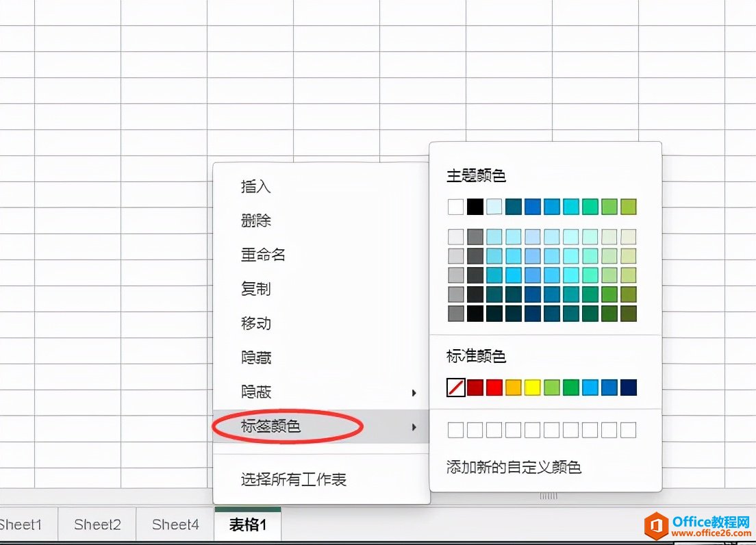Click the orange Office logo icon
756x545 pixels.
point(657,524)
